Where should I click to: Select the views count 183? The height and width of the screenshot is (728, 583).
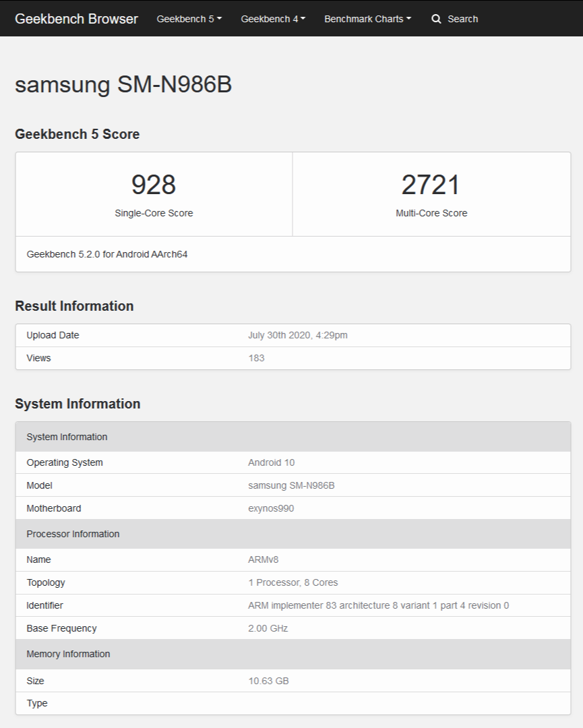(x=256, y=358)
